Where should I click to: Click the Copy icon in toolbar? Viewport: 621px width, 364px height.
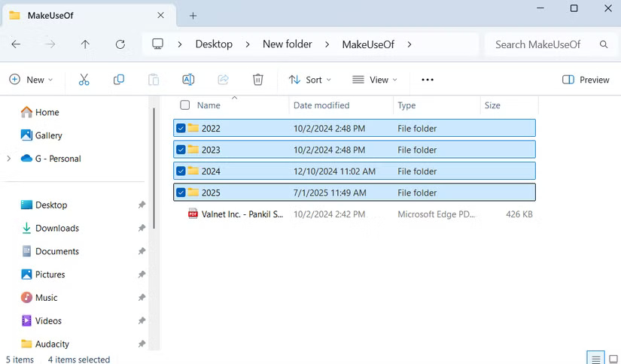(118, 80)
